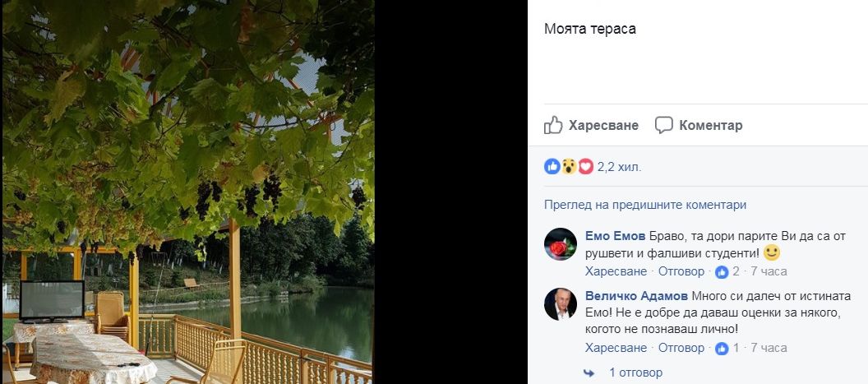Click the speech bubble Коментар icon
Image resolution: width=868 pixels, height=384 pixels.
tap(663, 125)
